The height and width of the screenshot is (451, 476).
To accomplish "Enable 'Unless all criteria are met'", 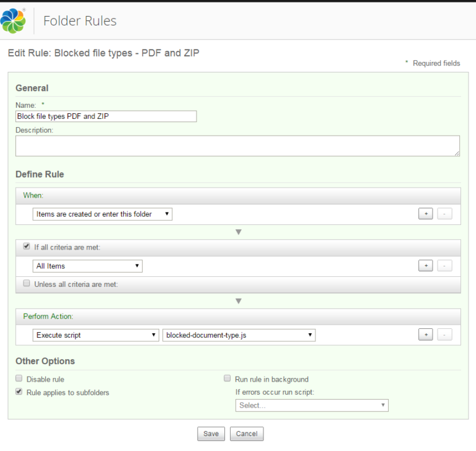I will point(27,283).
